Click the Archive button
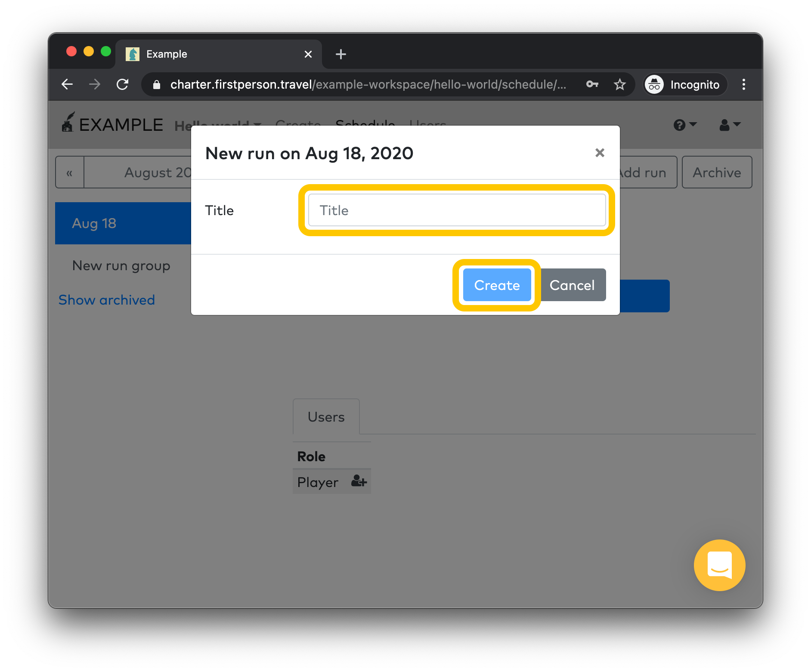811x672 pixels. tap(717, 172)
